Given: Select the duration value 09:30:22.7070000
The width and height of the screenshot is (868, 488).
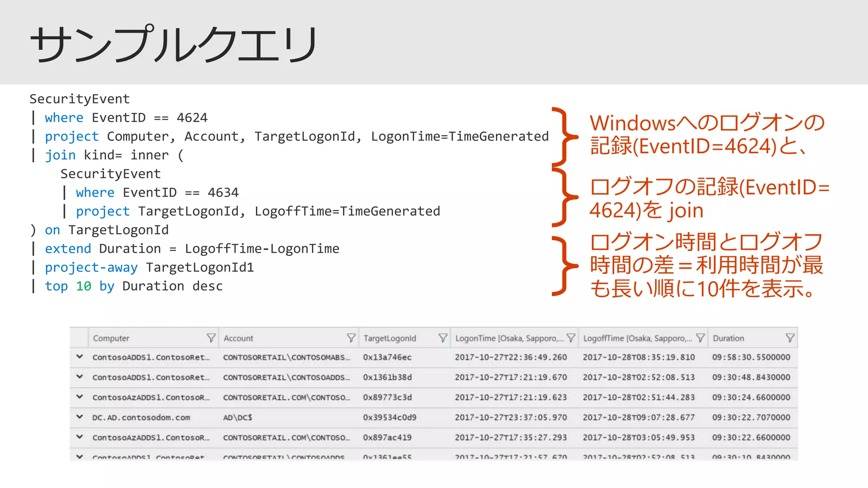Looking at the screenshot, I should click(x=751, y=418).
